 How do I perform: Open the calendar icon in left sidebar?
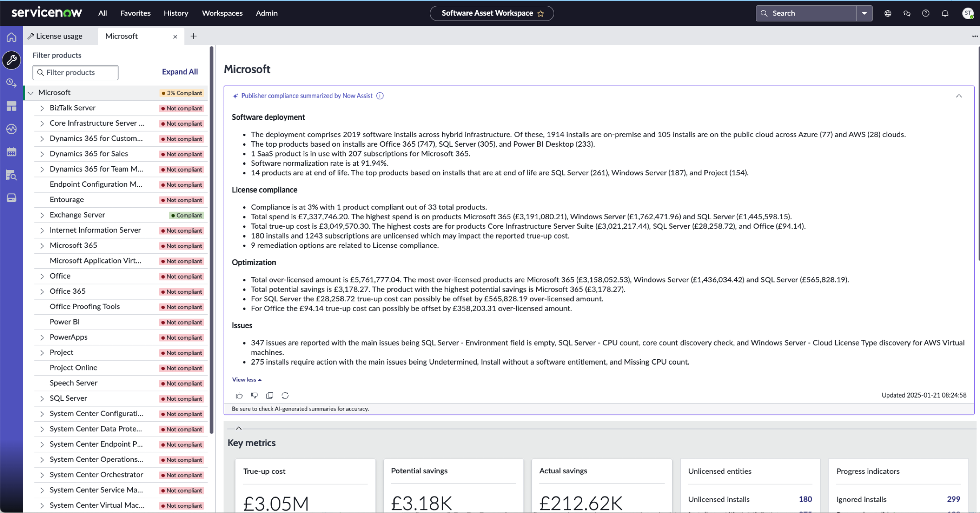[12, 152]
